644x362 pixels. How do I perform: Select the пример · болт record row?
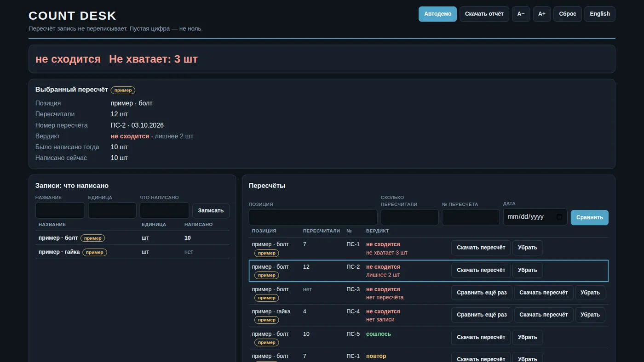[x=132, y=238]
